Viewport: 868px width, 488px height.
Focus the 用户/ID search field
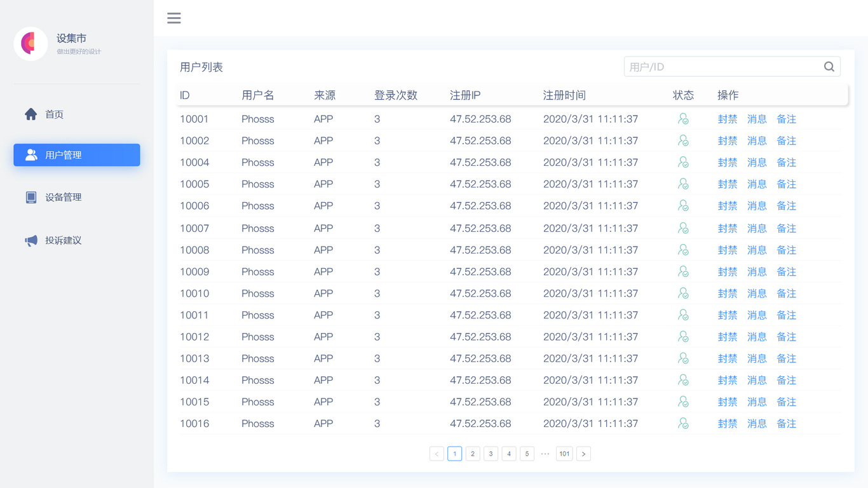pyautogui.click(x=732, y=67)
